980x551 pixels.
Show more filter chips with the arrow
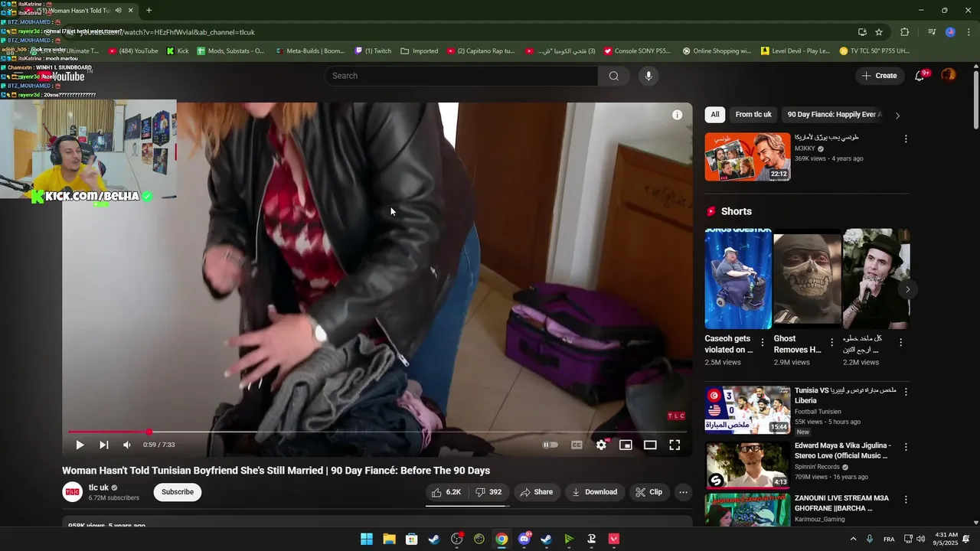pos(897,116)
